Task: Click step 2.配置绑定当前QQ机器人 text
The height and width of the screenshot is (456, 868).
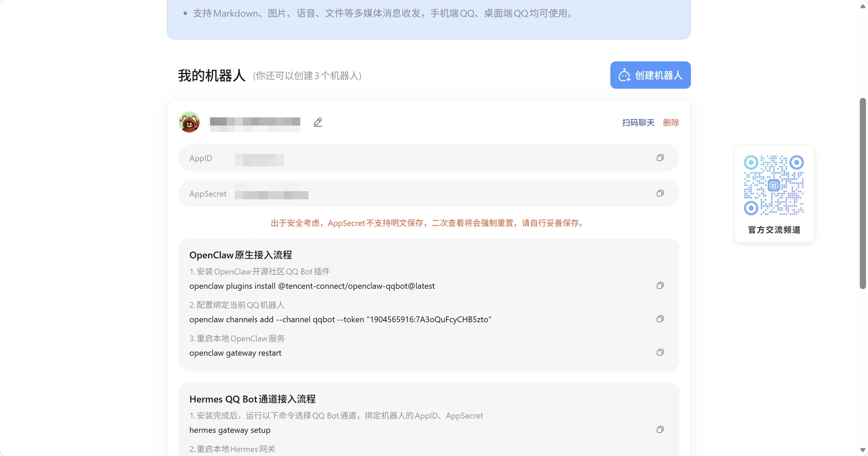Action: 237,305
